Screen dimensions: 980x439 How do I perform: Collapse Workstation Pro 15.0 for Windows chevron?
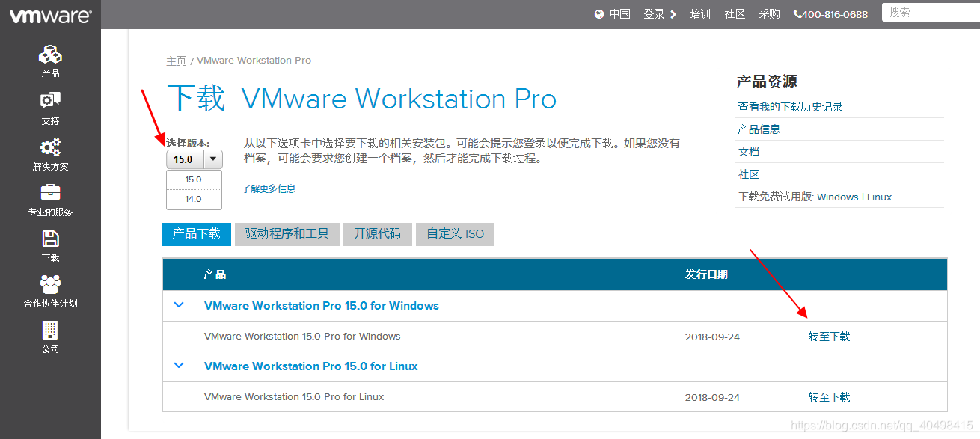point(179,305)
